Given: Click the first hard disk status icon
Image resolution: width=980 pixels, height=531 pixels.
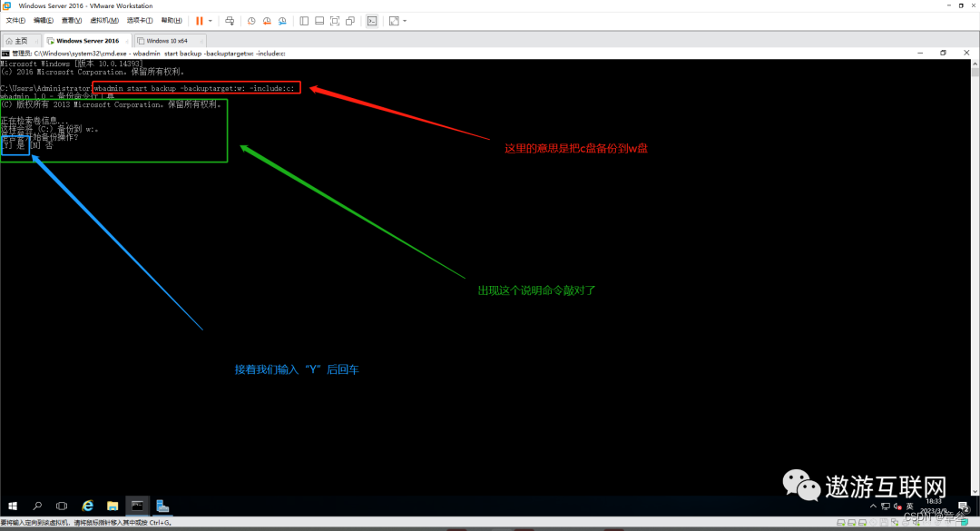Looking at the screenshot, I should [841, 522].
